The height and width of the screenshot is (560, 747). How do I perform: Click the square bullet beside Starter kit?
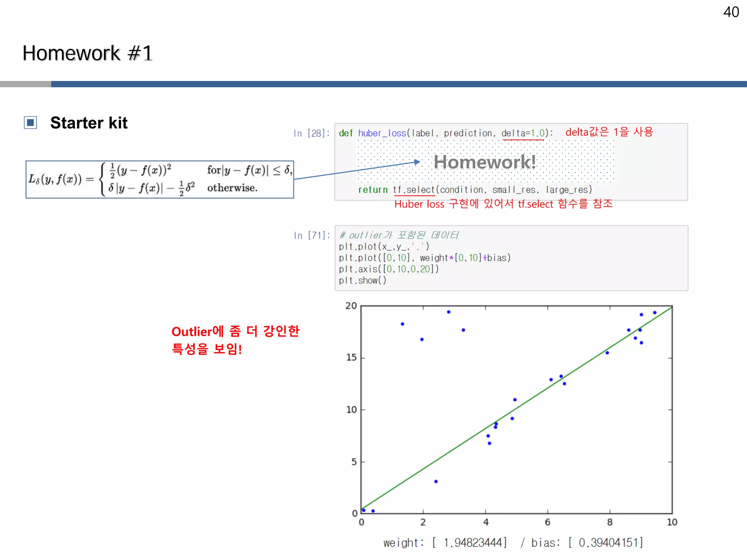point(31,122)
